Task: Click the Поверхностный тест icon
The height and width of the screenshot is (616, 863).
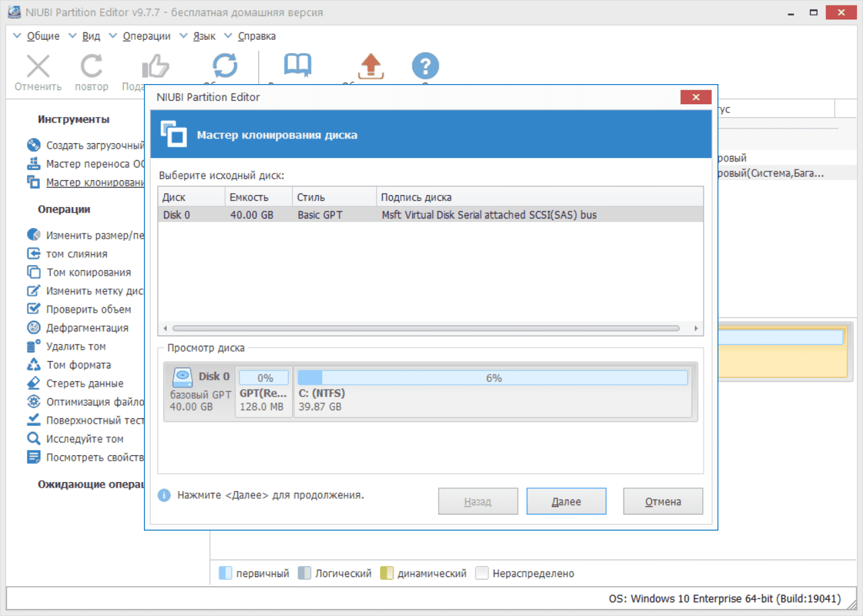Action: (34, 420)
